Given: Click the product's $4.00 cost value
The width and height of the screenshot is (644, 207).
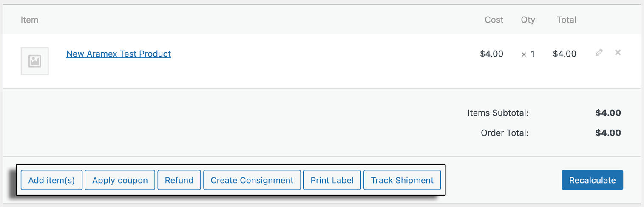Looking at the screenshot, I should coord(491,54).
